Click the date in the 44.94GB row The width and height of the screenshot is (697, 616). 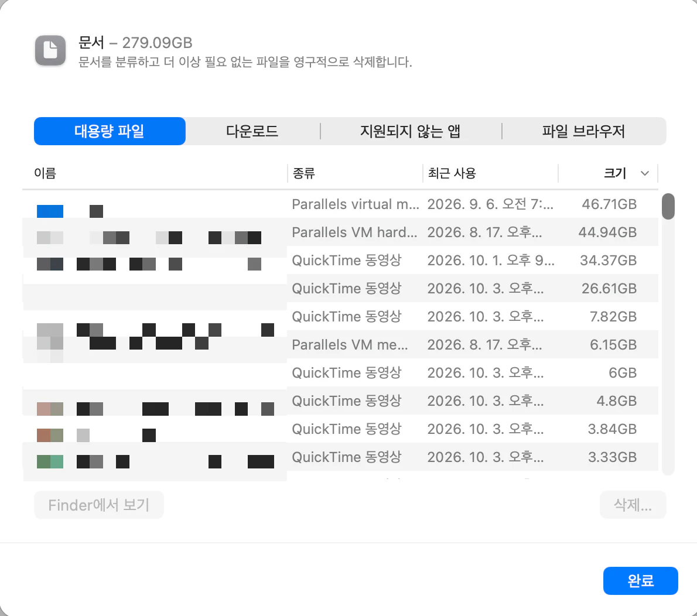484,232
